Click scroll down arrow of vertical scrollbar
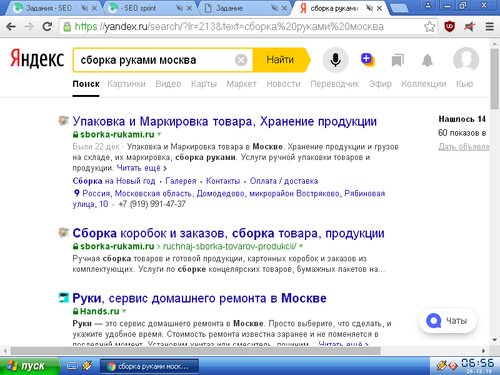Screen dimensions: 500x375 tap(495, 340)
